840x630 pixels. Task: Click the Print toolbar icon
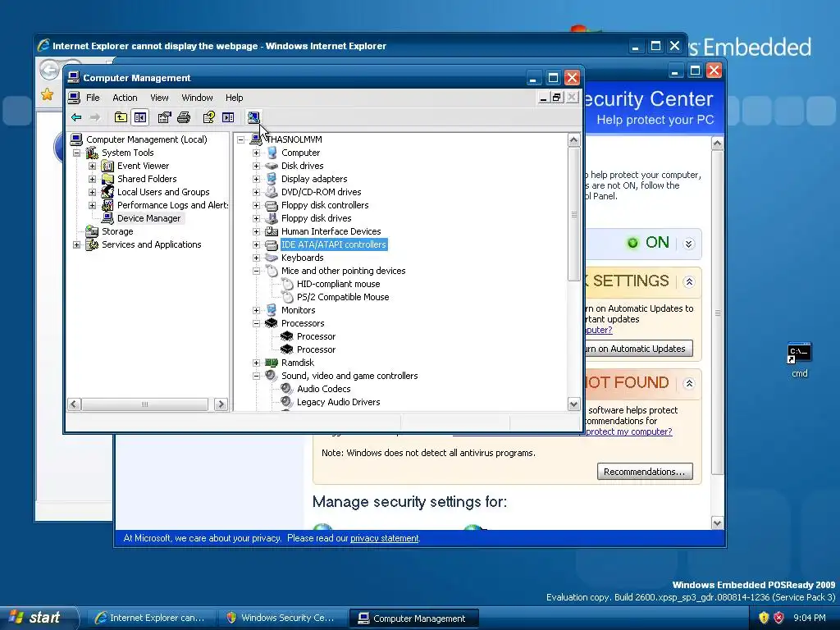click(x=184, y=117)
